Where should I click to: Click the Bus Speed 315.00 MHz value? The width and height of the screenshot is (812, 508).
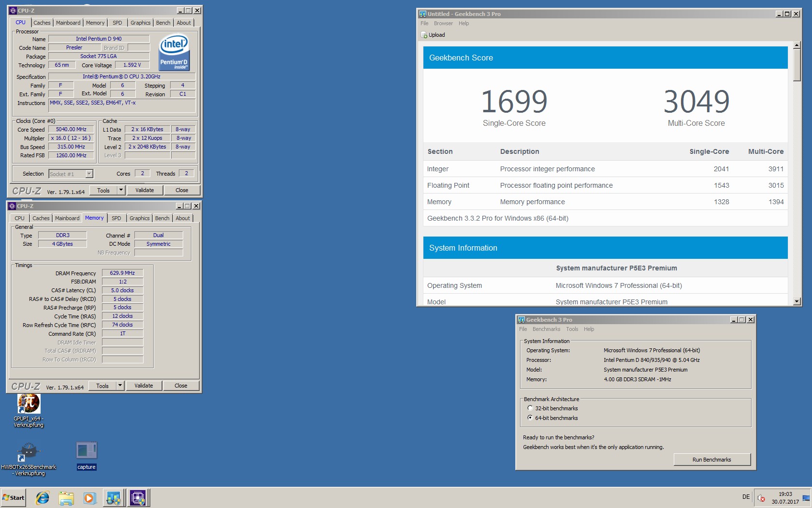[x=71, y=147]
